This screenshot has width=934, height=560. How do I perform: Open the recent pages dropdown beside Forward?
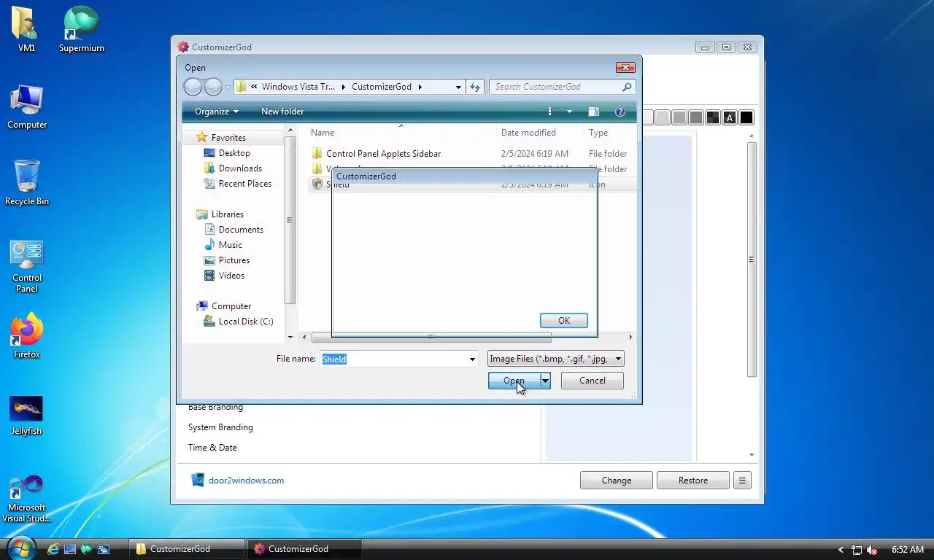coord(228,87)
